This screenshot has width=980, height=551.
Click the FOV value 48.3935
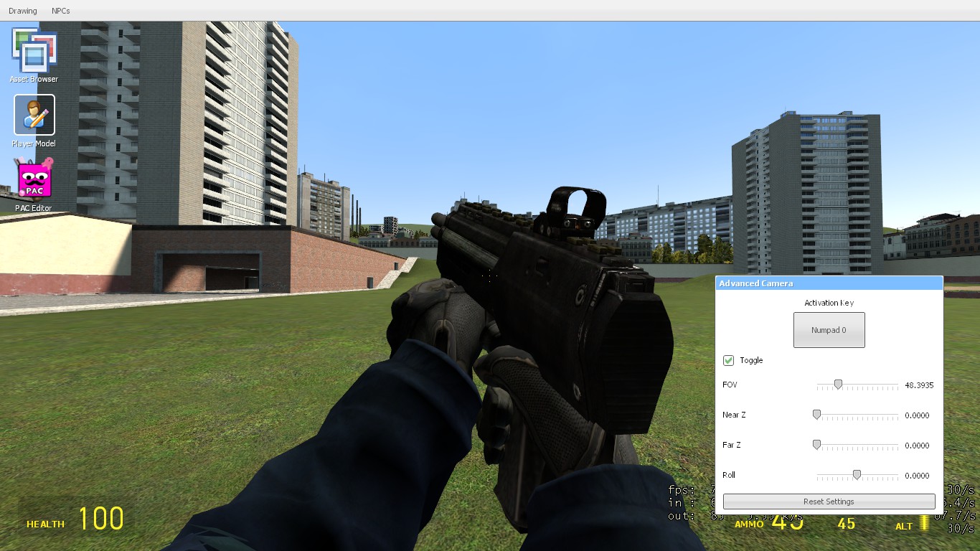click(919, 385)
